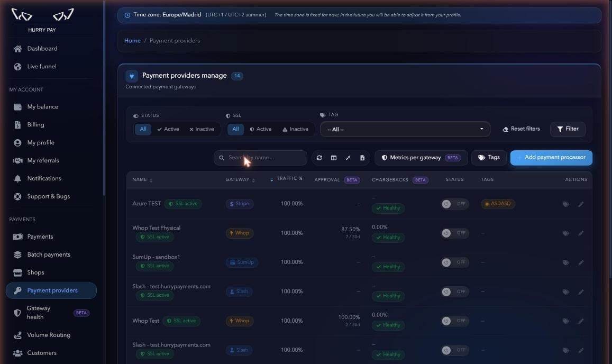The image size is (612, 364).
Task: Toggle status switch of first Slash provider
Action: coord(455,292)
